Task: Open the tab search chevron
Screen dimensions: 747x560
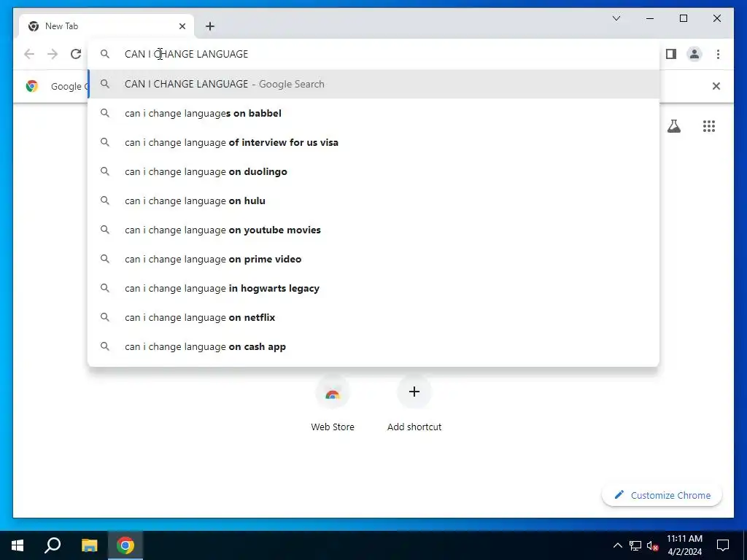Action: click(616, 18)
